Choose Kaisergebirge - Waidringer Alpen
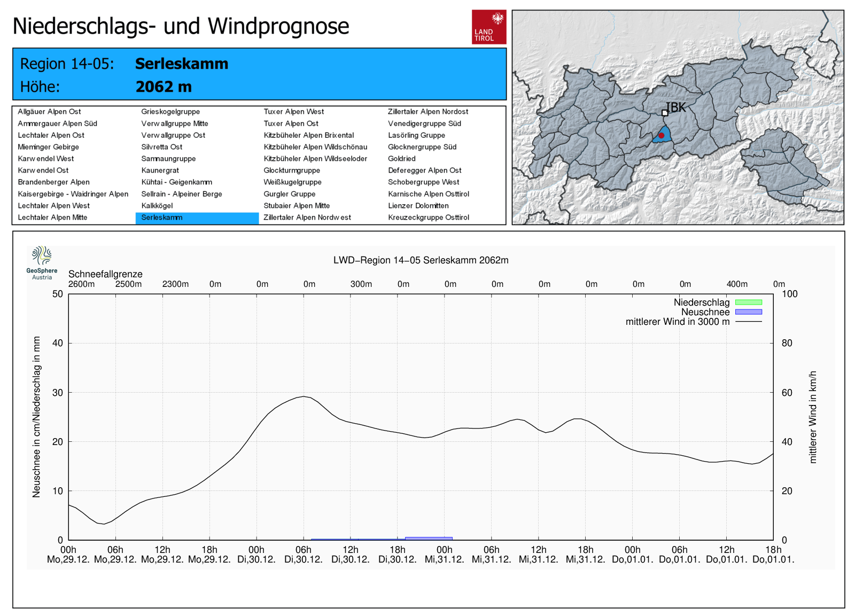855x616 pixels. 73,194
